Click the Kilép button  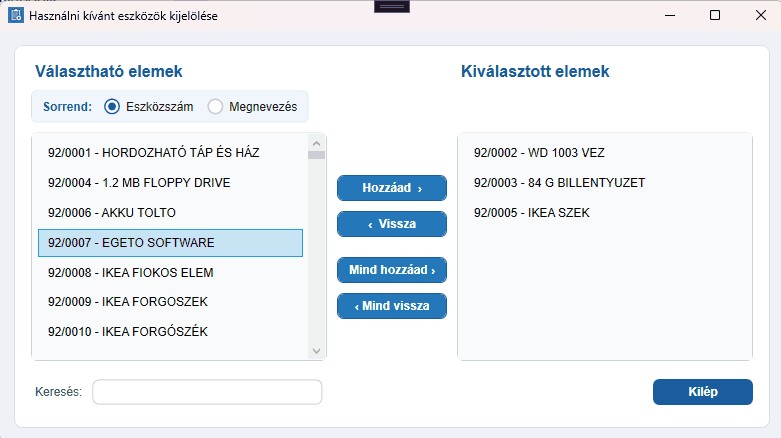[703, 392]
